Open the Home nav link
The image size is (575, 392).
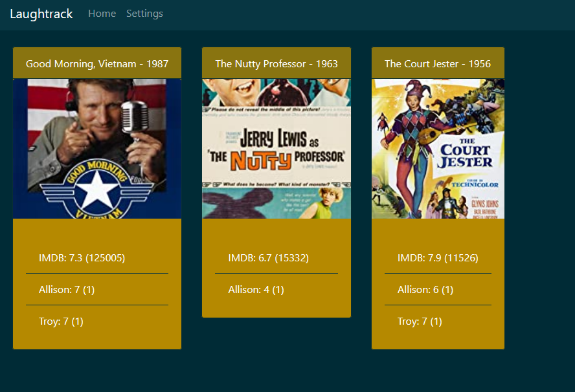click(102, 14)
